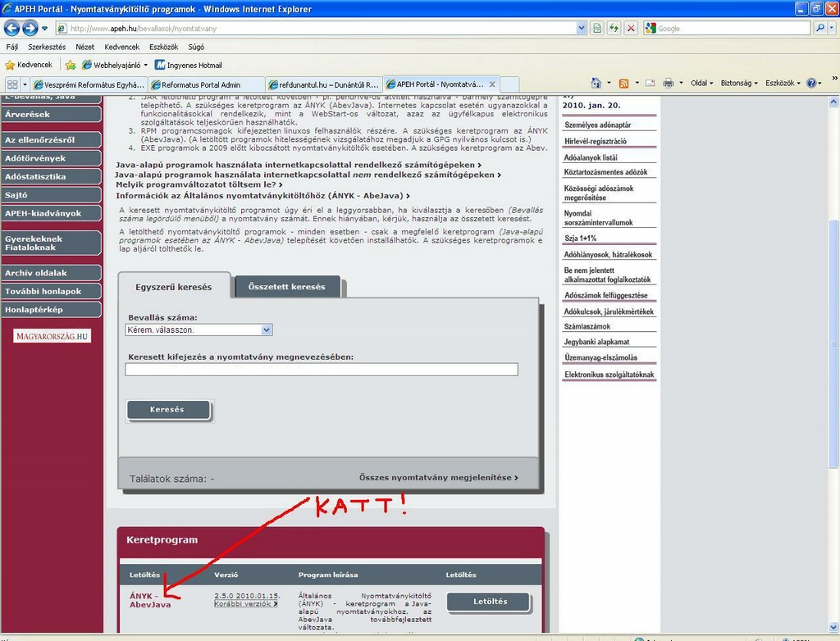
Task: Click the add to favorites bar icon
Action: pos(71,66)
